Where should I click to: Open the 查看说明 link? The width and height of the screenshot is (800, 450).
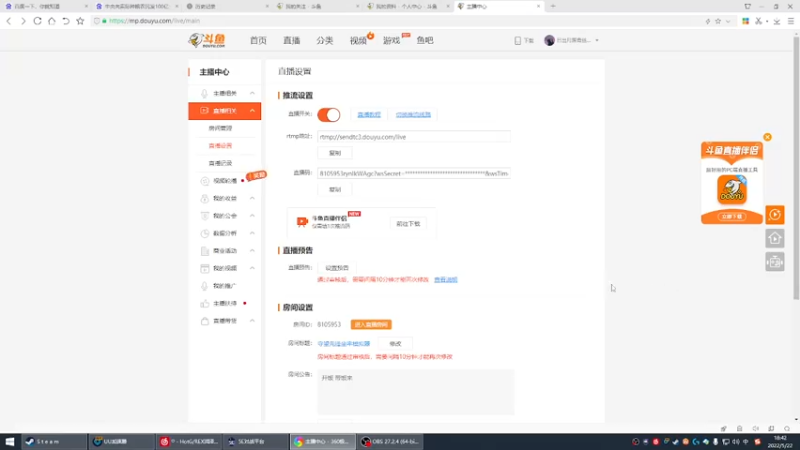(x=445, y=280)
